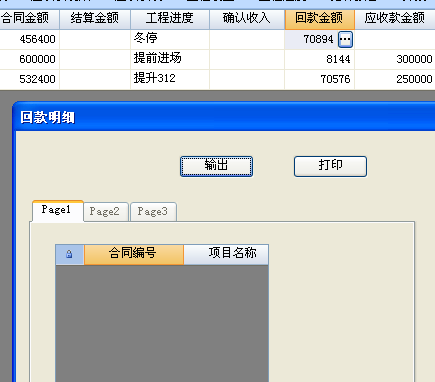
Task: Click the 项目名称 column header
Action: click(x=226, y=254)
